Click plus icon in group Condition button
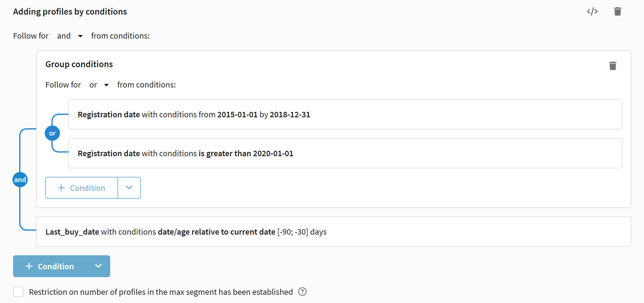The width and height of the screenshot is (644, 303). tap(61, 188)
